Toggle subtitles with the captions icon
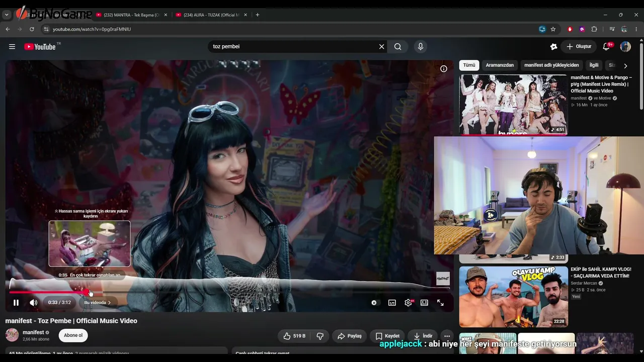Screen dimensions: 644x362 tap(392, 303)
